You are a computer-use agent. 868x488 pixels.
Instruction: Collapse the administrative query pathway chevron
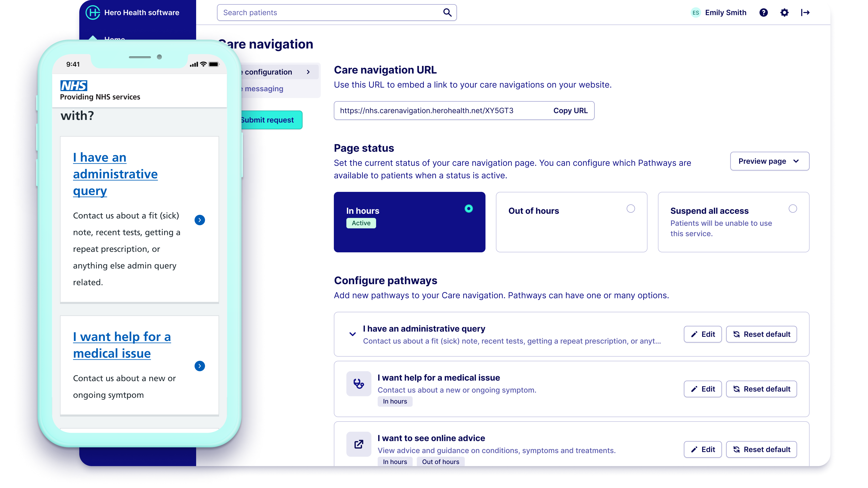point(352,334)
